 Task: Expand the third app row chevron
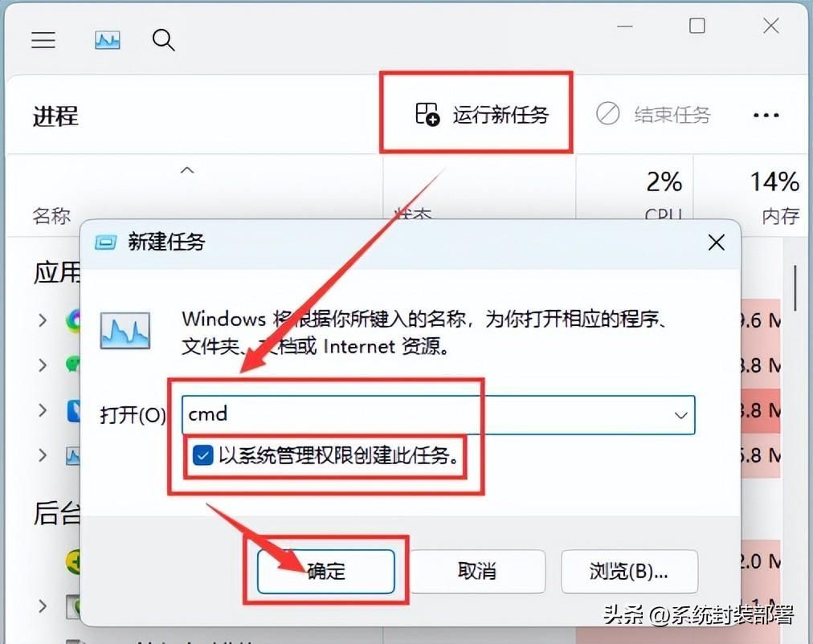pyautogui.click(x=43, y=410)
